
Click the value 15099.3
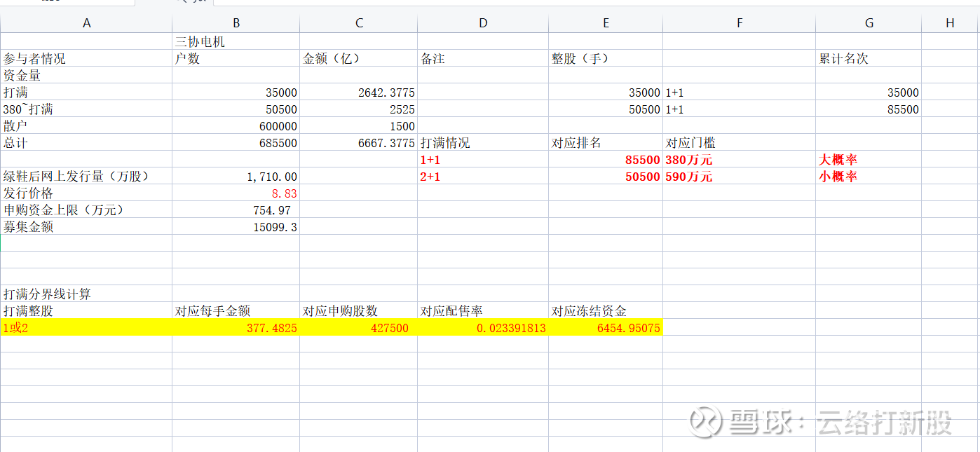pos(236,226)
